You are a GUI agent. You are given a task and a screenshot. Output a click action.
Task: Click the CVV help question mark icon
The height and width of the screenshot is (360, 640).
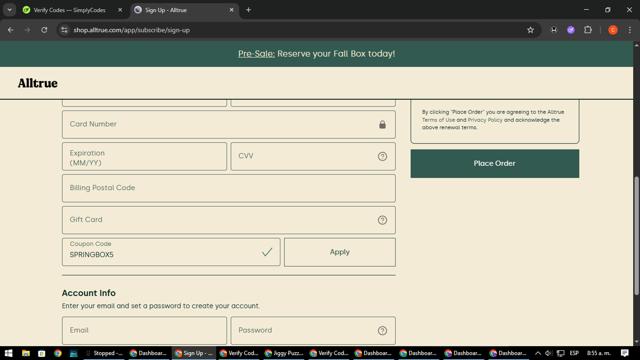pyautogui.click(x=382, y=156)
